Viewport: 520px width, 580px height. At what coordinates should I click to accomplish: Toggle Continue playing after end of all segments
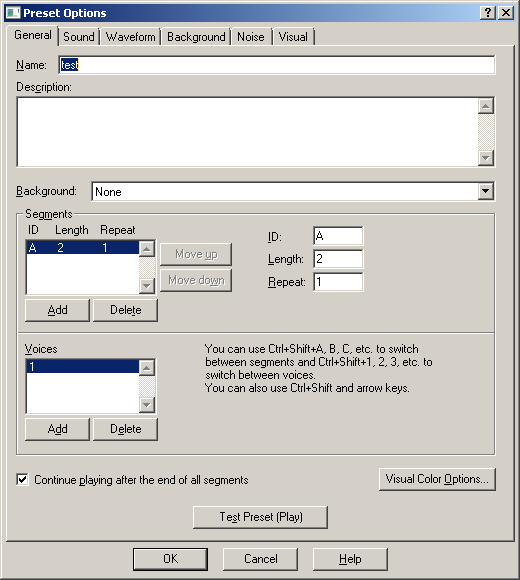[23, 480]
